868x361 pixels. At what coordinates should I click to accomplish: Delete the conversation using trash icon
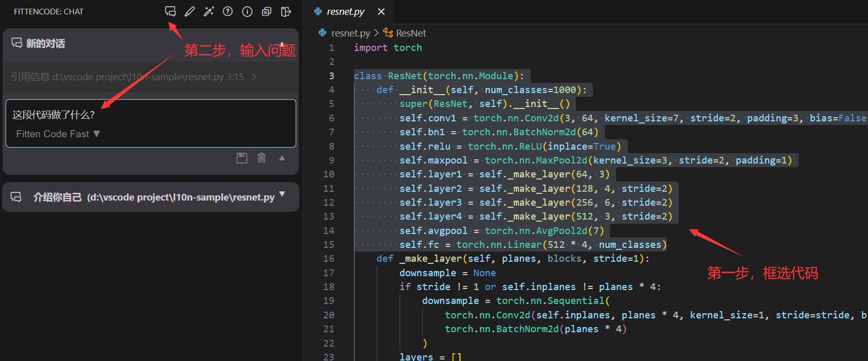pyautogui.click(x=262, y=158)
